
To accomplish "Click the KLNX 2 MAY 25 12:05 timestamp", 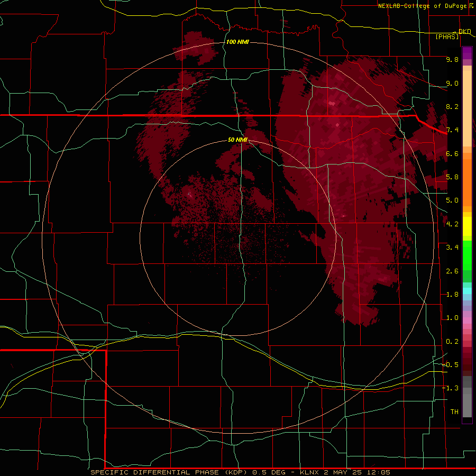I will pos(345,472).
